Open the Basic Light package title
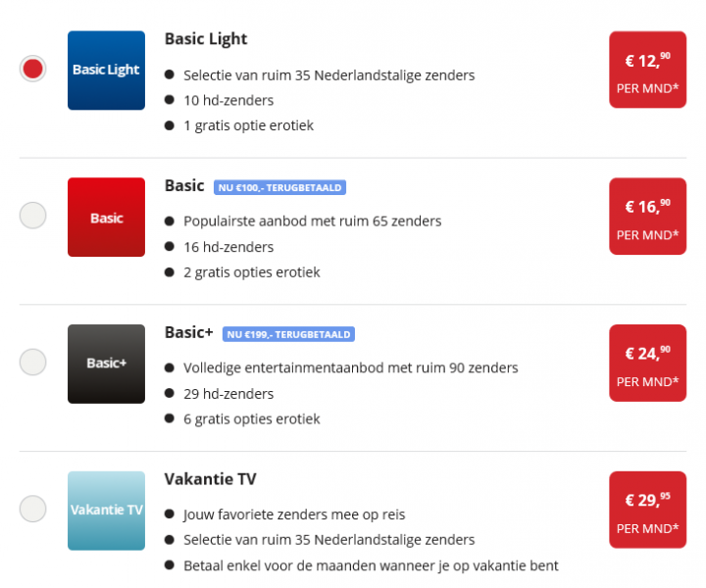This screenshot has width=706, height=588. pyautogui.click(x=205, y=39)
